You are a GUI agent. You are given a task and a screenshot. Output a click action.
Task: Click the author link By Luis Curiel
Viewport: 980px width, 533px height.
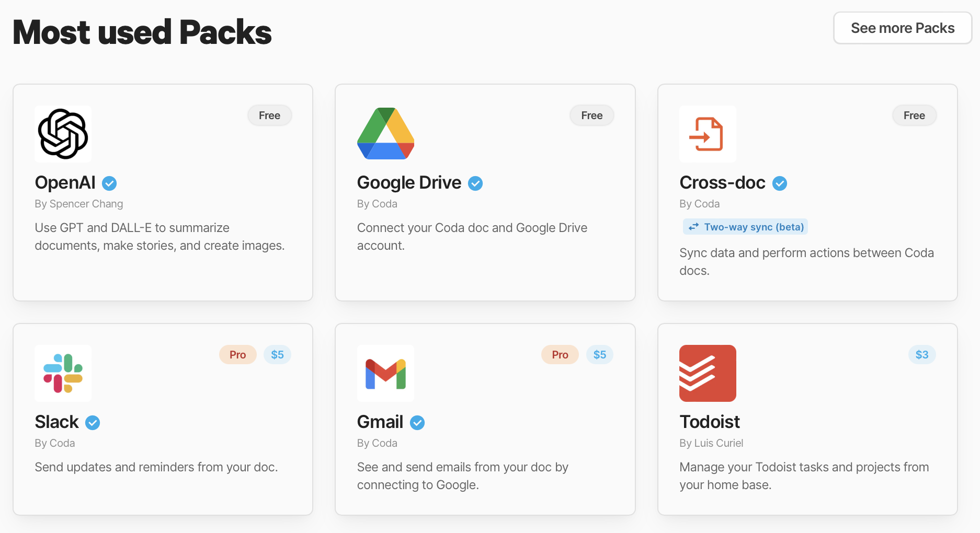click(x=711, y=443)
